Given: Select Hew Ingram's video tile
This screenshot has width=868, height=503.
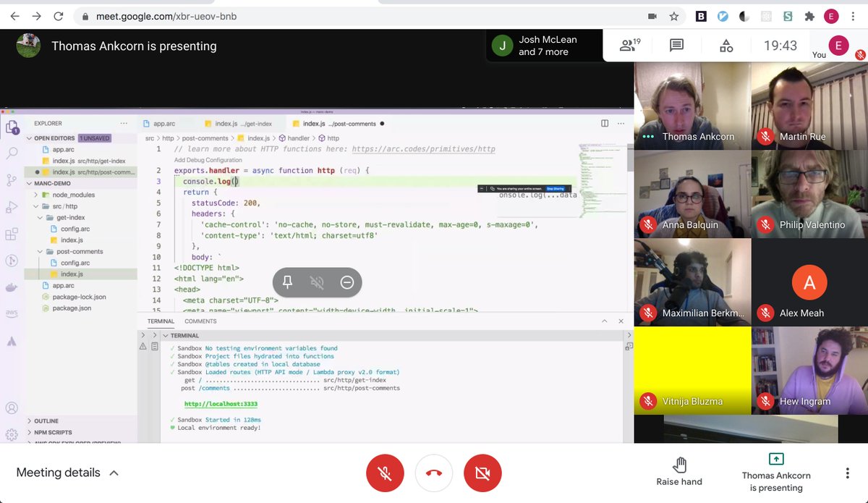Looking at the screenshot, I should coord(809,371).
